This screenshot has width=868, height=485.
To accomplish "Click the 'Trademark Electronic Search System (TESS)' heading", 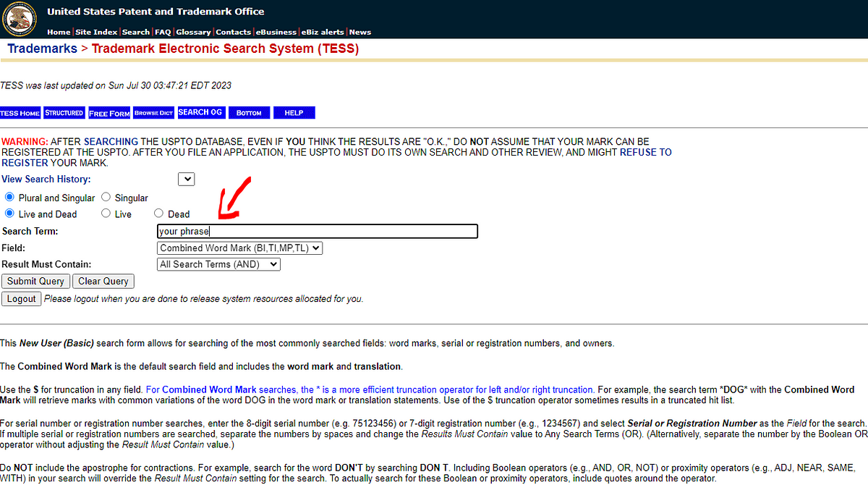I will (x=225, y=48).
